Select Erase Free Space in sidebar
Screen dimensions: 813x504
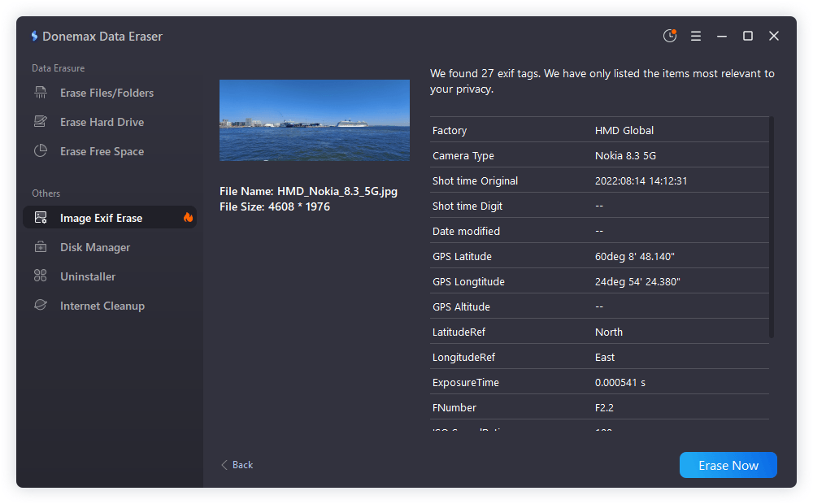(x=110, y=151)
